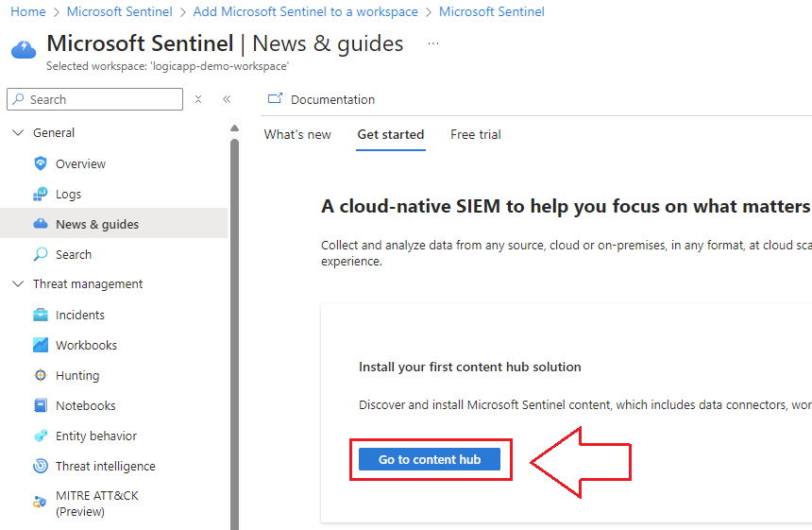This screenshot has height=530, width=812.
Task: Switch to the What's new tab
Action: [297, 134]
